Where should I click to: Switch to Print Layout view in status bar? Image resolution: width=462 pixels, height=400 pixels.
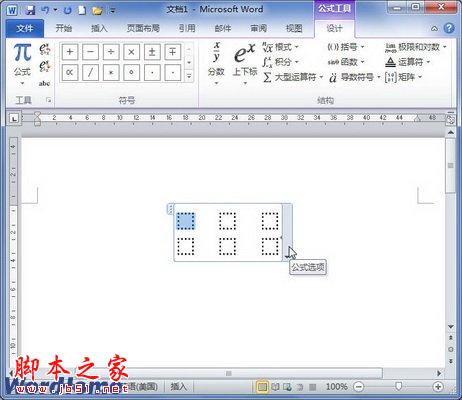coord(262,387)
